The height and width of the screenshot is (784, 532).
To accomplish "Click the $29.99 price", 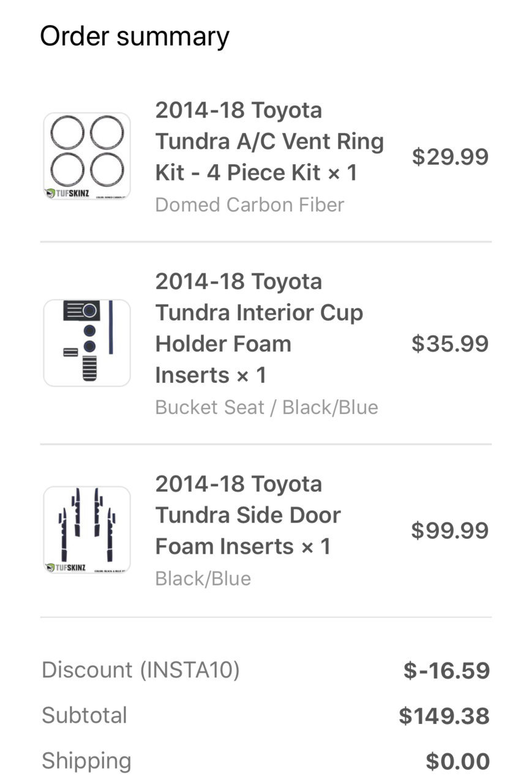I will [x=450, y=157].
